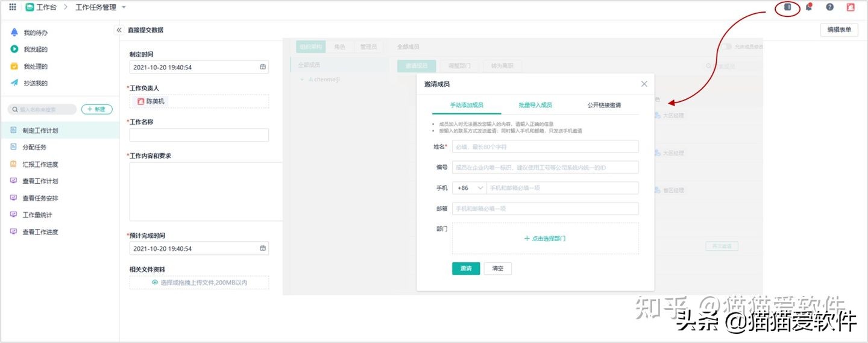The width and height of the screenshot is (868, 343).
Task: Expand the 工作任务管理 dropdown arrow
Action: (x=124, y=7)
